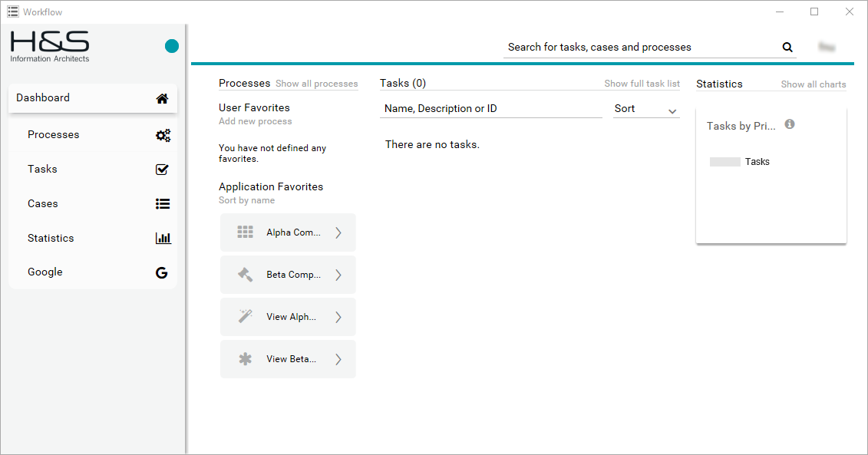The image size is (868, 455).
Task: Click the gray Tasks legend swatch
Action: pyautogui.click(x=724, y=162)
